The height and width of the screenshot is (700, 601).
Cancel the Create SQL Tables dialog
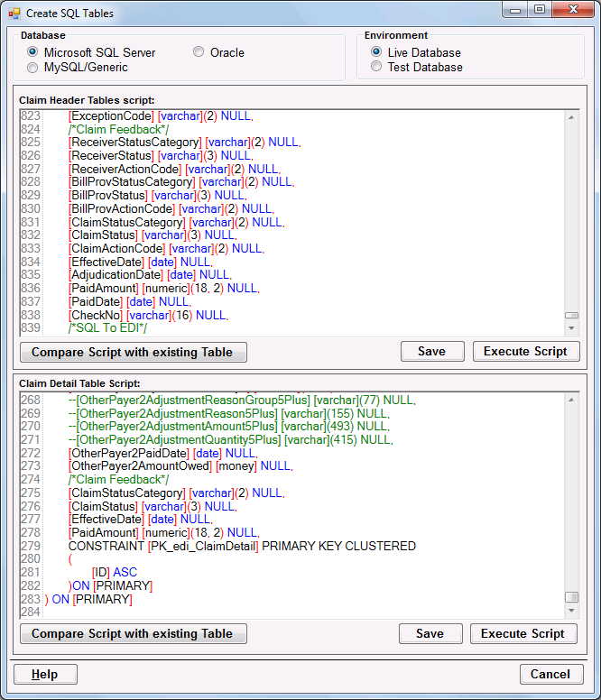(x=550, y=675)
